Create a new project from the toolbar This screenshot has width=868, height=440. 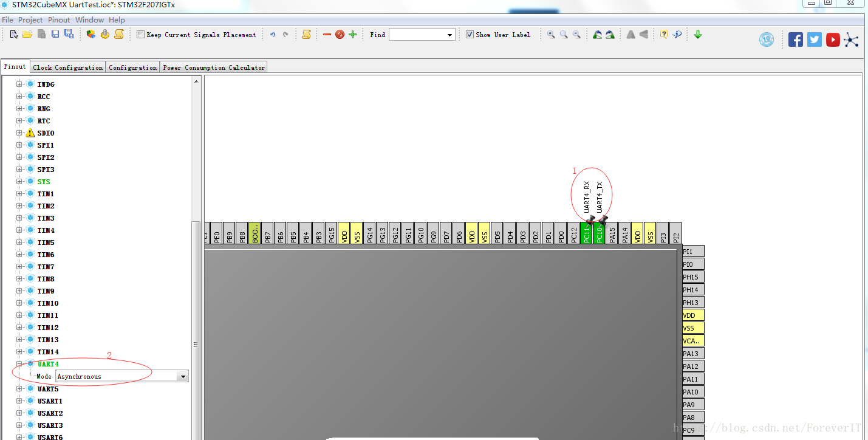(14, 35)
